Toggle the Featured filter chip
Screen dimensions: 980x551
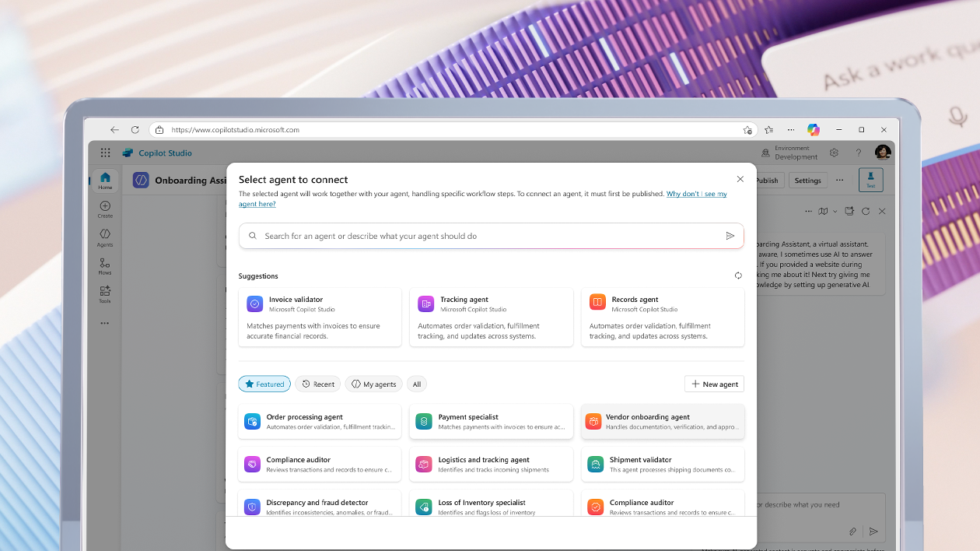click(x=264, y=384)
